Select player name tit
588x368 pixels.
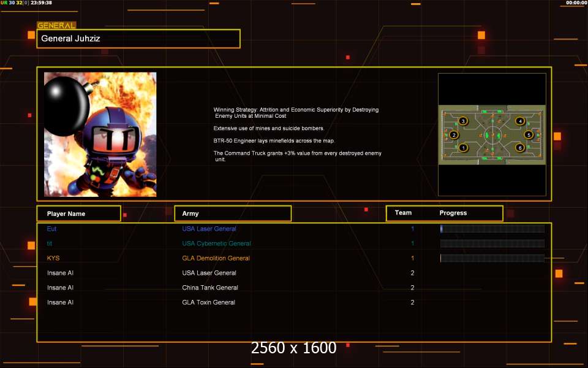pyautogui.click(x=50, y=243)
